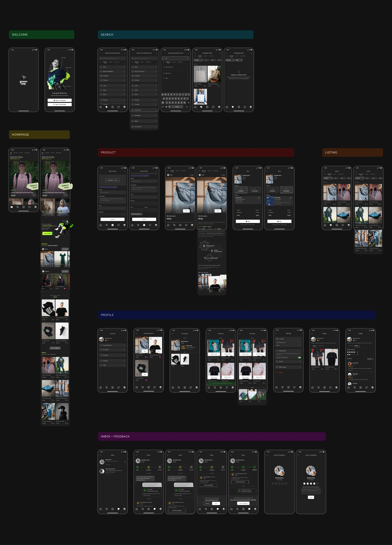Tap the back arrow on the Favourite items screen
The image size is (392, 545).
tap(136, 334)
